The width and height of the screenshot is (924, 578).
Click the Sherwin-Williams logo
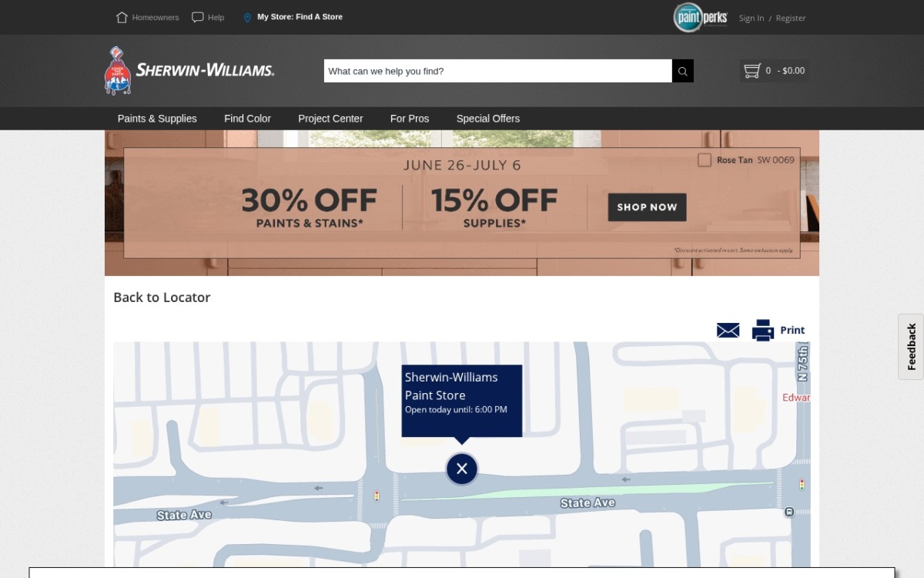[x=189, y=70]
